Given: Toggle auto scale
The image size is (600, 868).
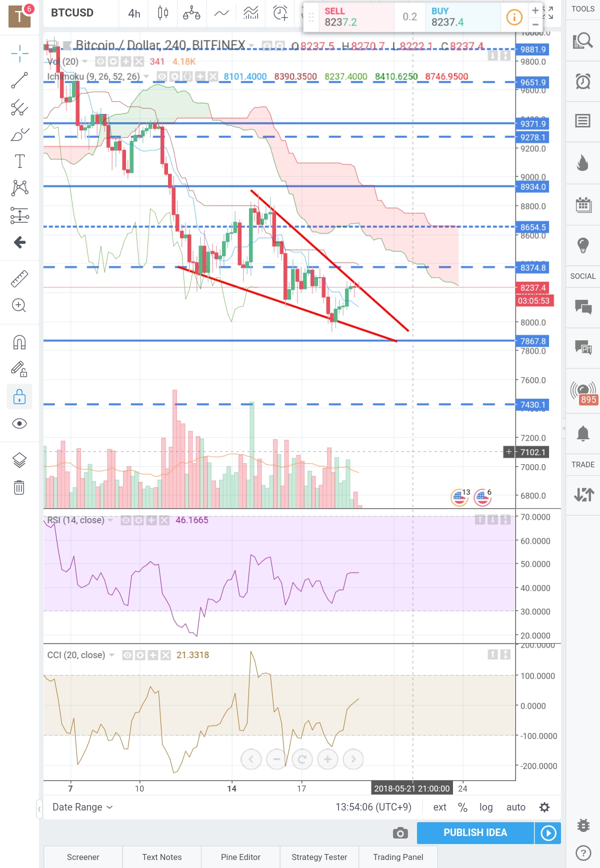Looking at the screenshot, I should click(516, 807).
